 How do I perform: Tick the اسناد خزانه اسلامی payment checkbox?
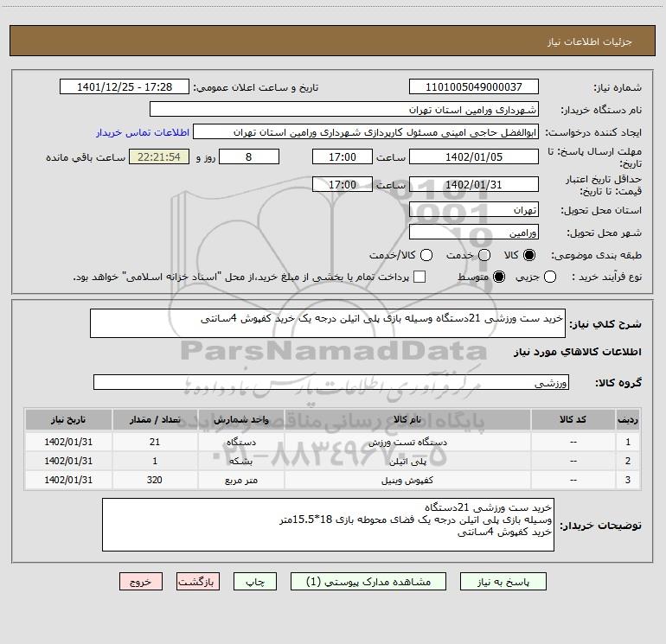click(419, 277)
